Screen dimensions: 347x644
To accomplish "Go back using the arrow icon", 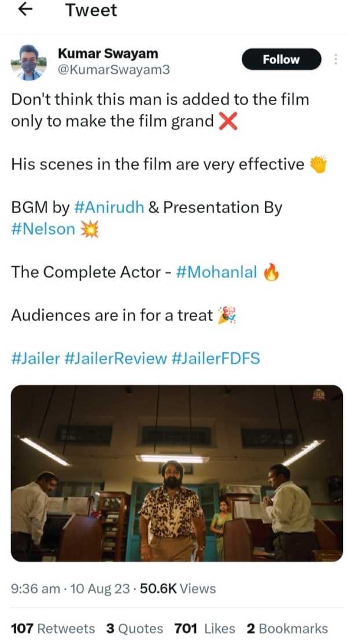I will 25,9.
